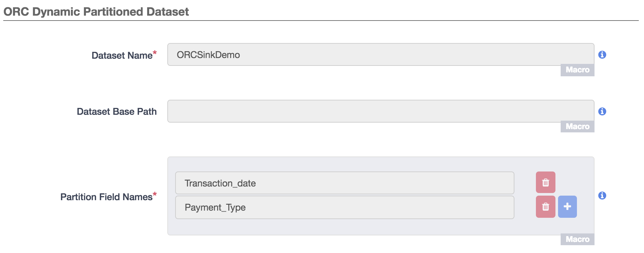
Task: Click the Dataset Base Path label
Action: 117,112
